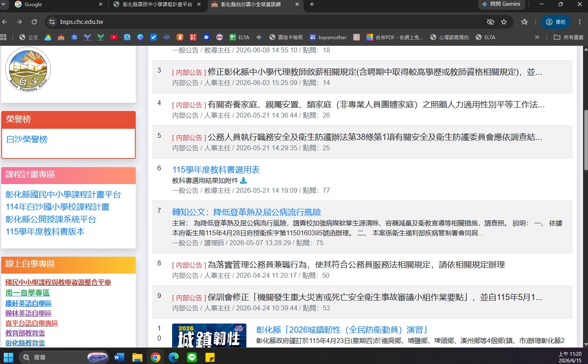Open 彰化縣「2026城鎮韌性（全民防衛動員）演習」 link

[x=342, y=330]
